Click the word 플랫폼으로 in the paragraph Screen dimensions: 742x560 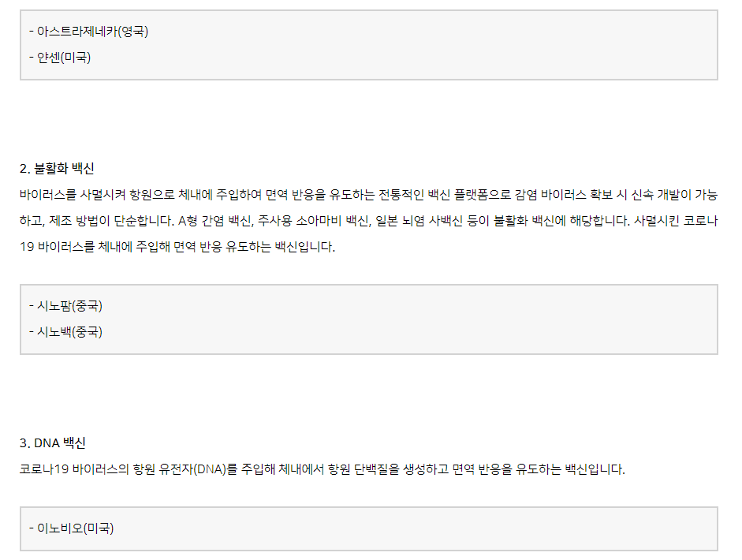pyautogui.click(x=483, y=195)
